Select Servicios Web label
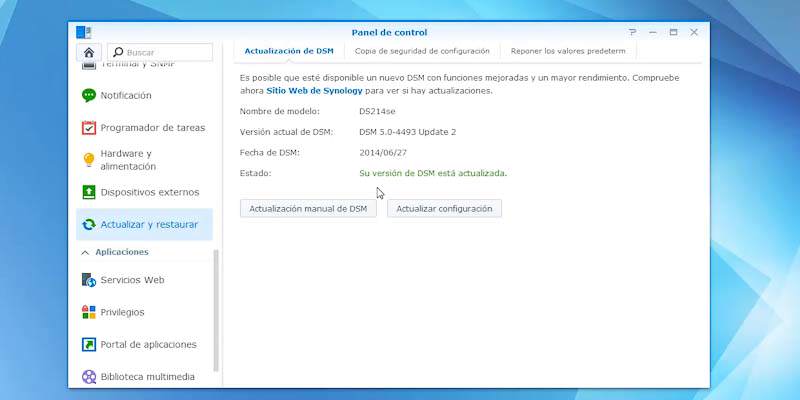Screen dimensions: 800x400 (133, 280)
